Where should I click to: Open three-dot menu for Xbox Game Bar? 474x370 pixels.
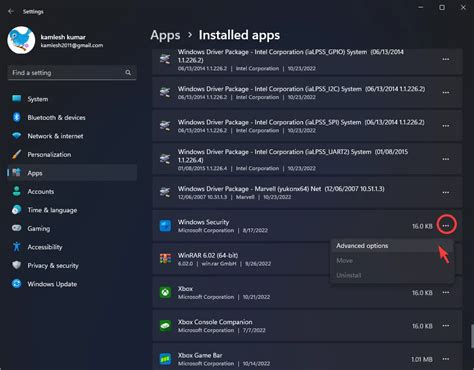[446, 359]
